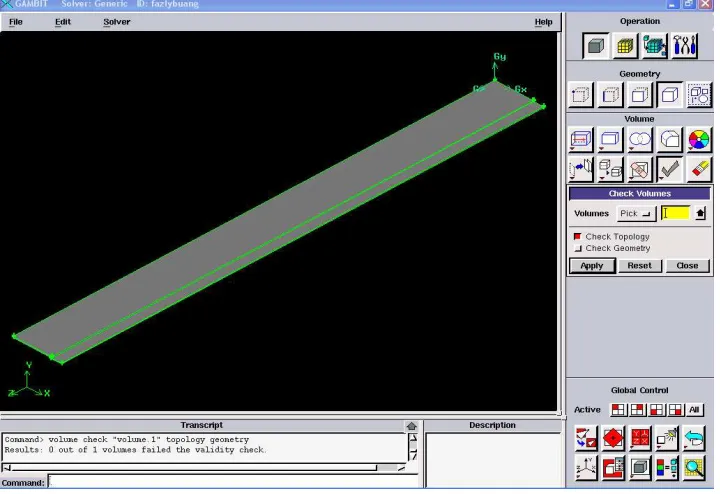
Task: Click inside the Description panel box
Action: (493, 460)
